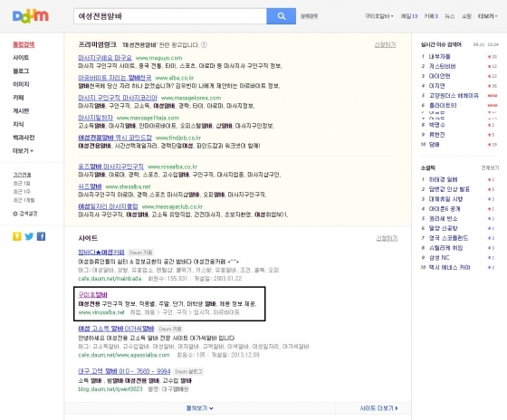Click the info icon next to premium link notice
Image resolution: width=507 pixels, height=420 pixels.
(204, 45)
